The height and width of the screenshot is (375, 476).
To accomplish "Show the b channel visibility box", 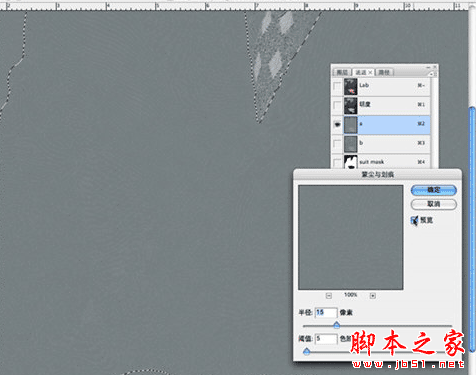I will 337,143.
